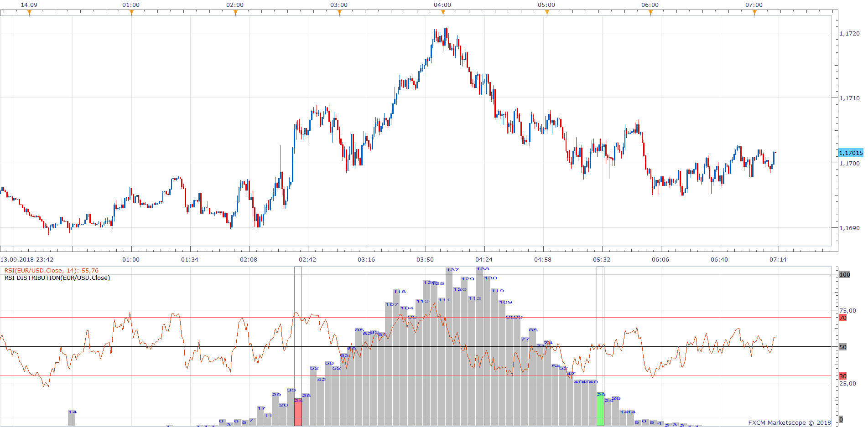Select the RSI DISTRIBUTION(EUR/USD.Close) label
868x427 pixels.
(57, 278)
